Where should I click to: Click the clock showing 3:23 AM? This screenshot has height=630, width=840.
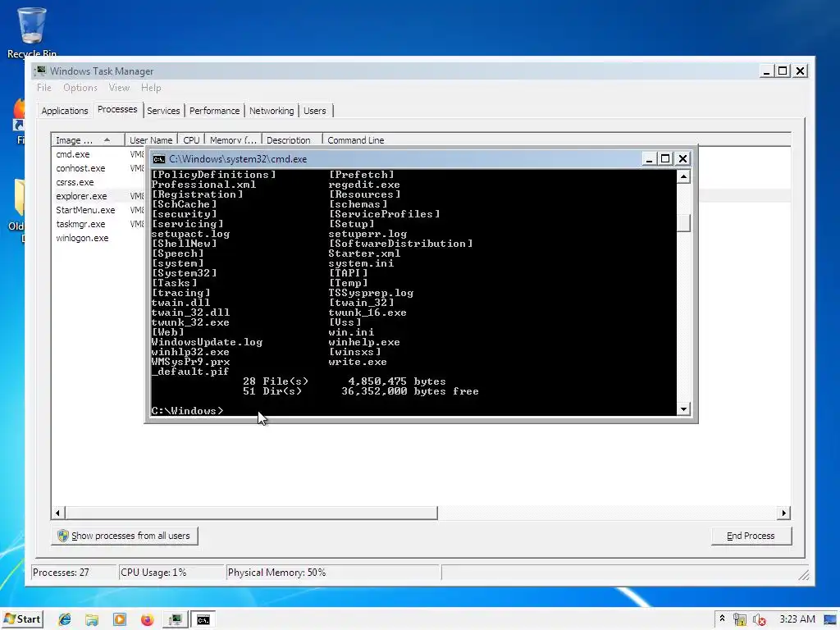[x=797, y=619]
